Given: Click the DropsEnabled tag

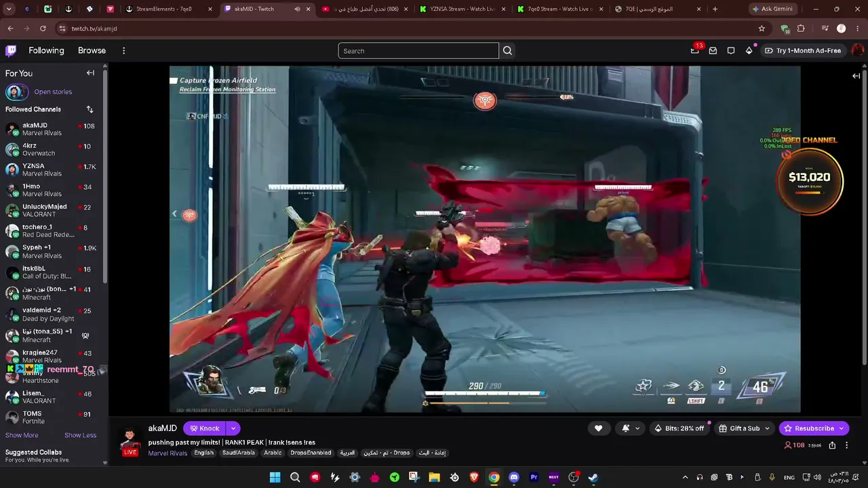Looking at the screenshot, I should [x=311, y=453].
